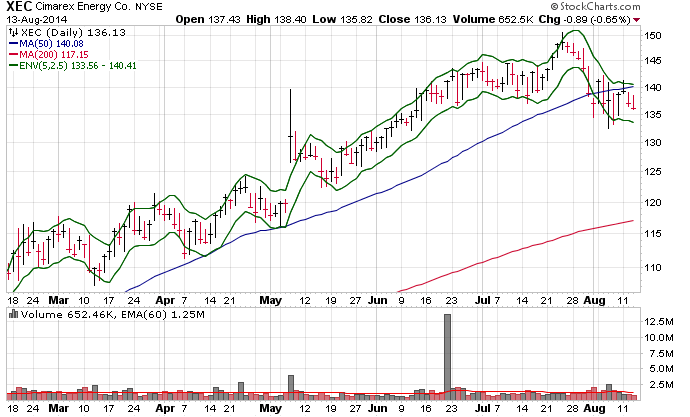Screen dimensions: 690x417
Task: Click the 130 price axis label
Action: (653, 143)
